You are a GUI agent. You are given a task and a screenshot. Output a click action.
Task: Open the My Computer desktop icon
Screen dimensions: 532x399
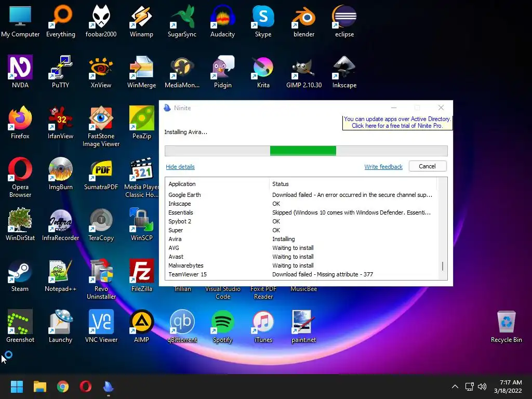(x=20, y=20)
